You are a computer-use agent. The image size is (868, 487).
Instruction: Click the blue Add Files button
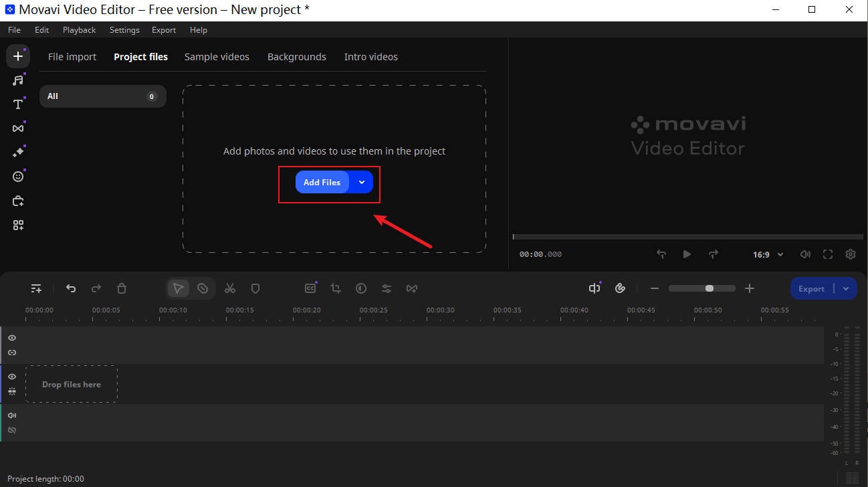click(322, 182)
